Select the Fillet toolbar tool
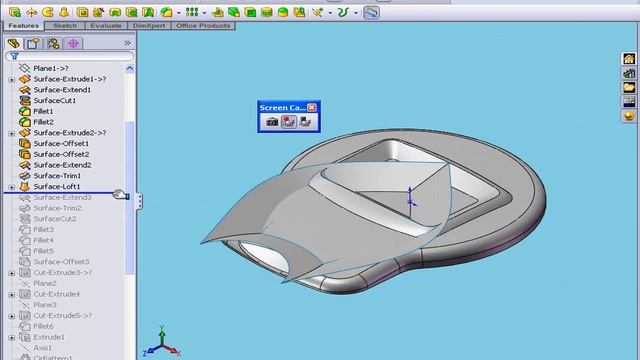640x360 pixels. coord(166,12)
